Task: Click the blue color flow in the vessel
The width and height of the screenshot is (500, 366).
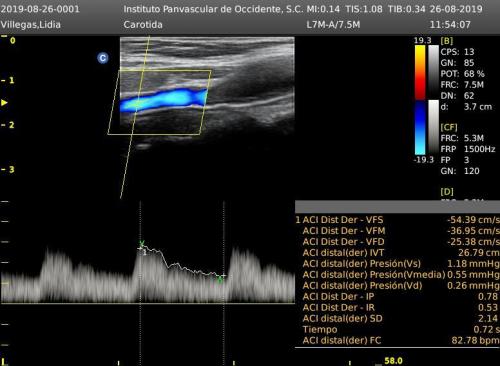Action: (163, 99)
